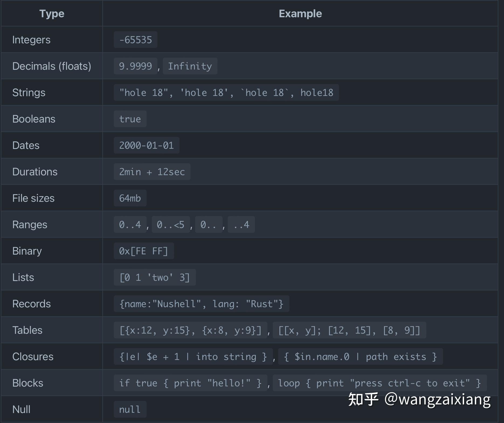Select the 0x[FE FF] binary example
The image size is (504, 423).
[144, 251]
